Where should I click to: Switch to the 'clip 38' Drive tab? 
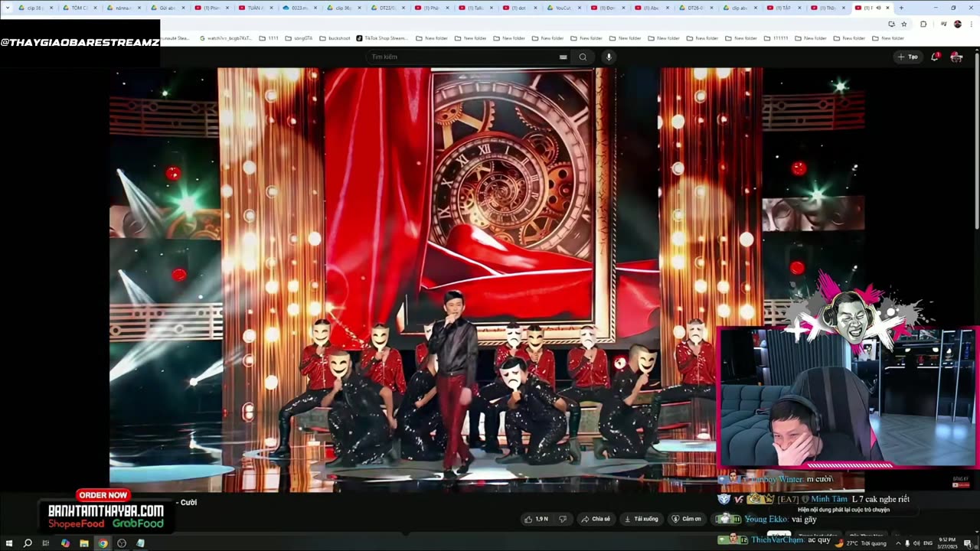pos(34,8)
